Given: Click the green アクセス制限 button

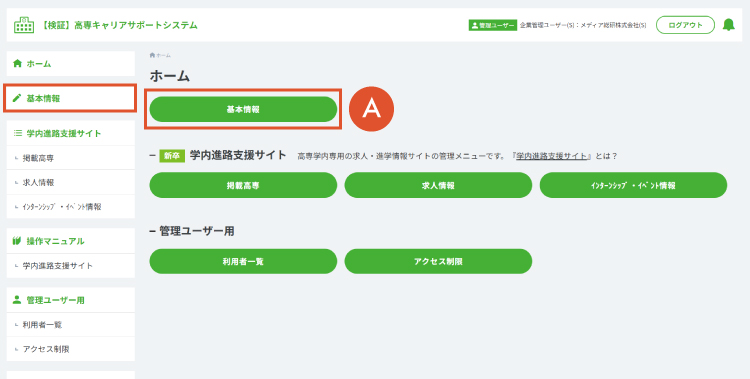Looking at the screenshot, I should click(438, 261).
